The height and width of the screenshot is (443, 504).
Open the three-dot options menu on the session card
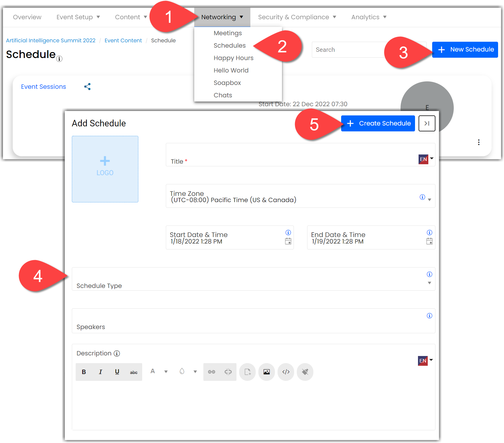click(479, 142)
